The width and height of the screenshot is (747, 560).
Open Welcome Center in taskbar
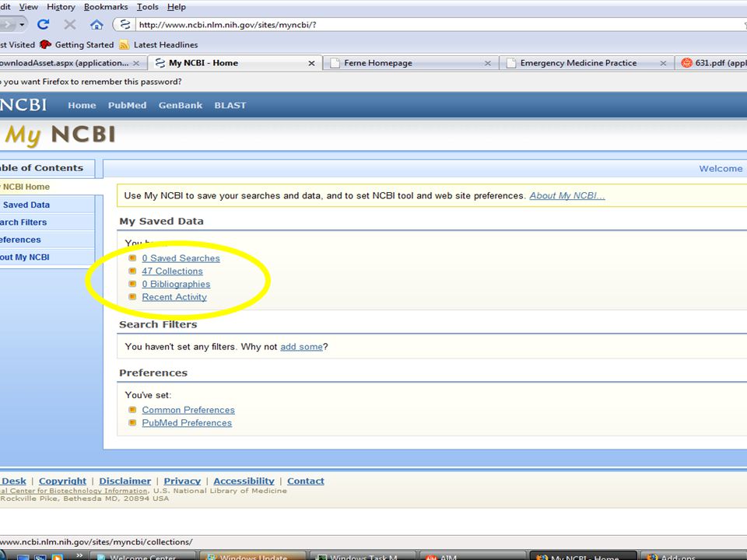[x=143, y=556]
